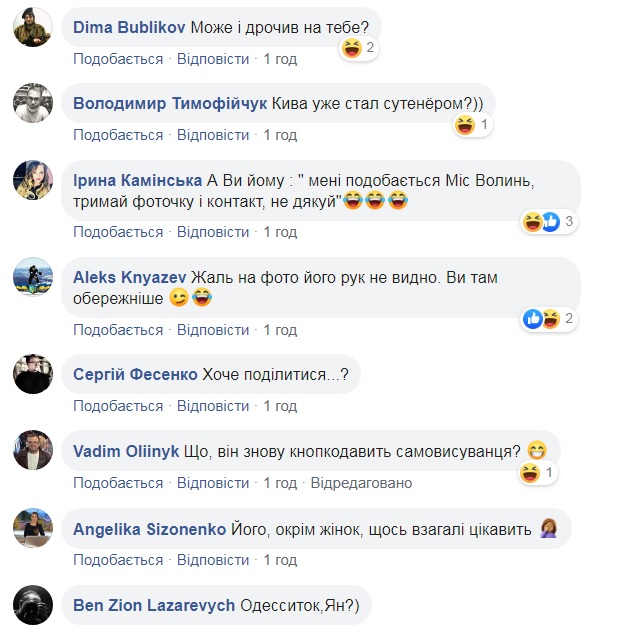Show edit history via Відредаговано label
The image size is (621, 627).
point(361,483)
